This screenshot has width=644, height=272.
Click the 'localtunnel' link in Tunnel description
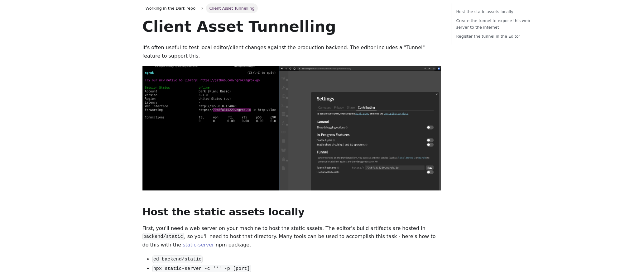click(x=406, y=158)
